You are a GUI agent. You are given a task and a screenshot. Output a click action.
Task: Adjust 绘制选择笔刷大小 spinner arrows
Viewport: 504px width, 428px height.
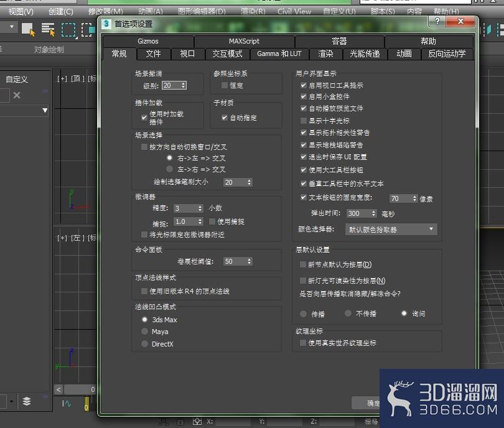249,182
